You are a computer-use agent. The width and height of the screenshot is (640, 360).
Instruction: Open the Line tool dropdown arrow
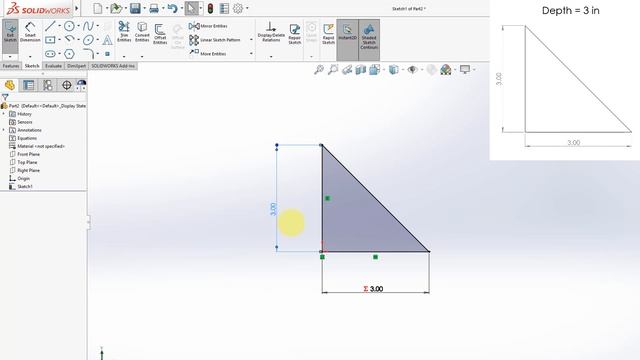(59, 26)
